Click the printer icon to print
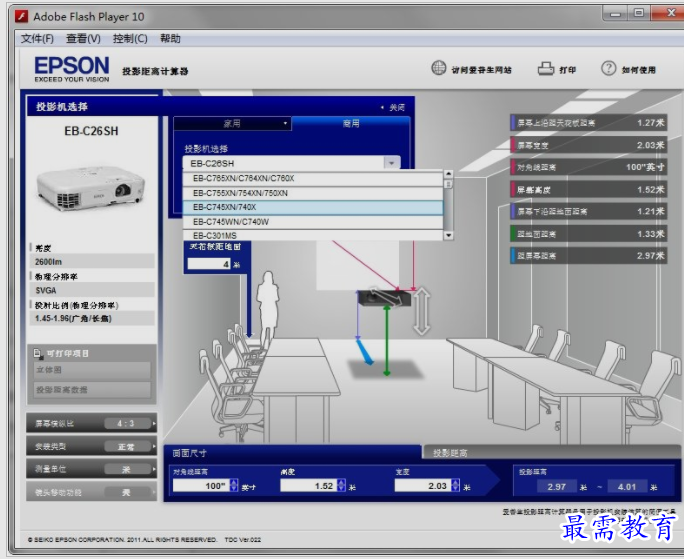The height and width of the screenshot is (559, 684). (x=545, y=69)
